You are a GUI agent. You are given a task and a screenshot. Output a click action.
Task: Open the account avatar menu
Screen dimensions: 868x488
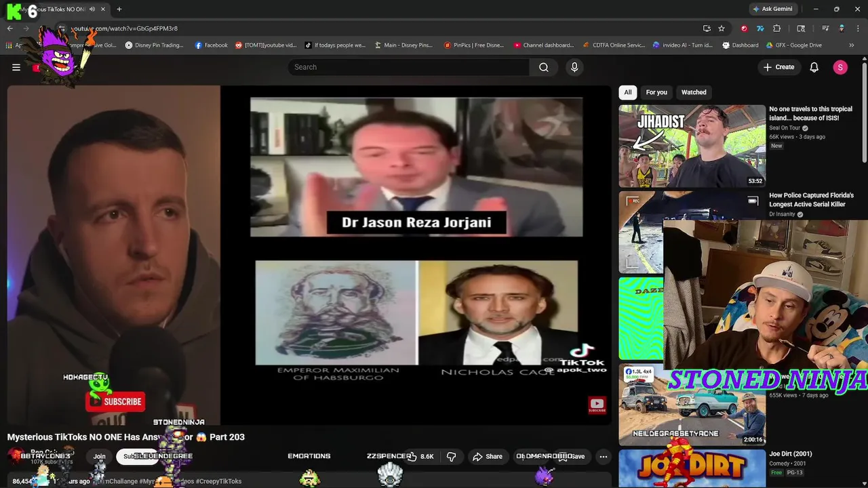tap(840, 67)
